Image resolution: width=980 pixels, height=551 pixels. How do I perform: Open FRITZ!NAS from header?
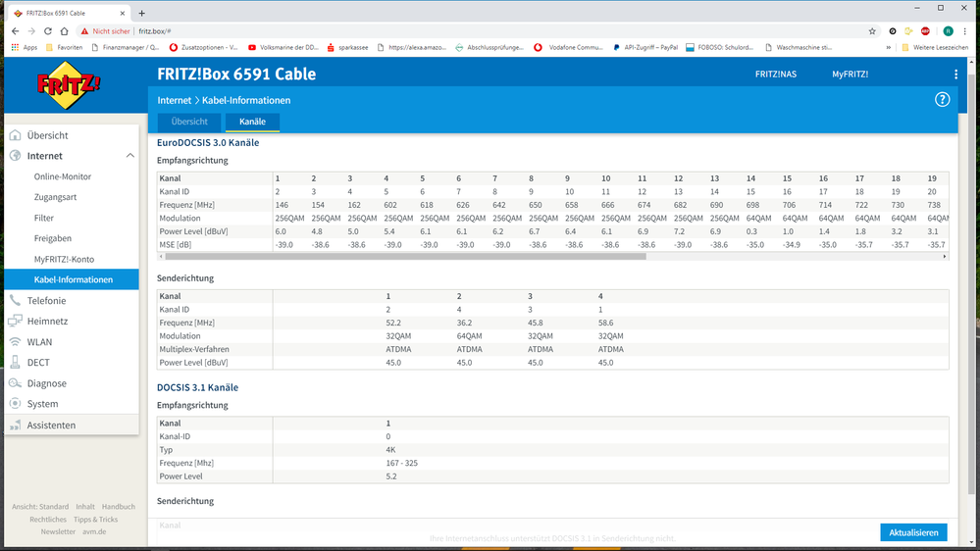pos(776,75)
